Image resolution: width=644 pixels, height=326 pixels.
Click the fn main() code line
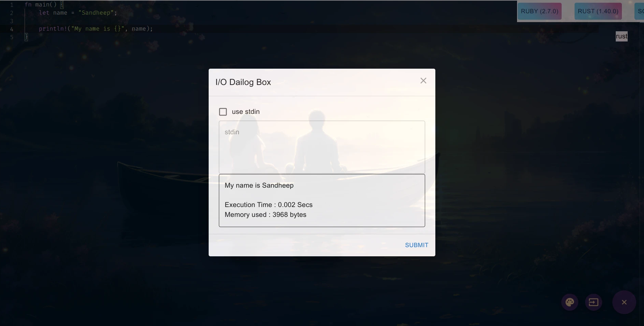pos(44,5)
